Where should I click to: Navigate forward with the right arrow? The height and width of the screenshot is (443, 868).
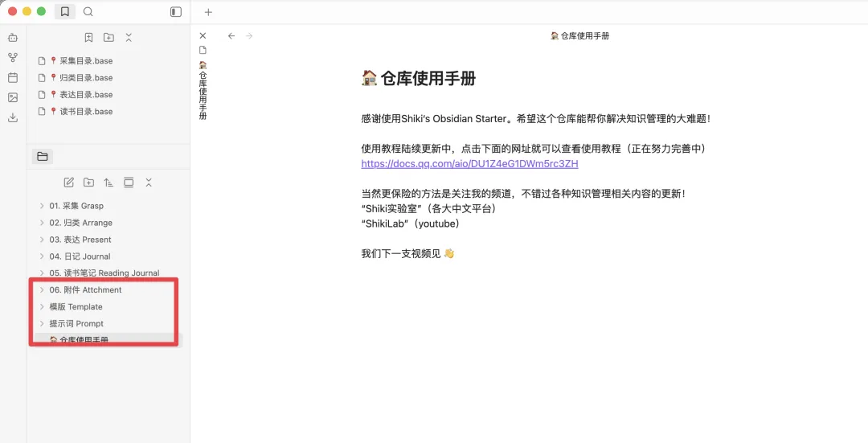tap(249, 36)
